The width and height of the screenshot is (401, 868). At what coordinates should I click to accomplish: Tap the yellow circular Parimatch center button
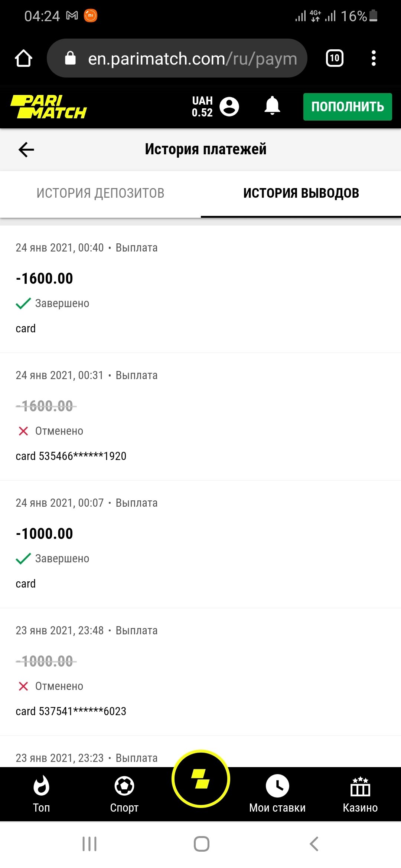[x=201, y=779]
